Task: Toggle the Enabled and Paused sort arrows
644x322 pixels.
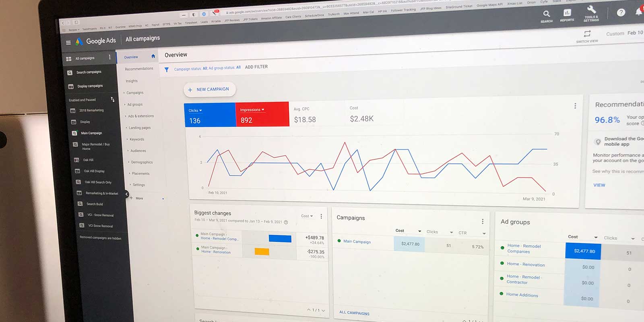Action: pos(113,99)
